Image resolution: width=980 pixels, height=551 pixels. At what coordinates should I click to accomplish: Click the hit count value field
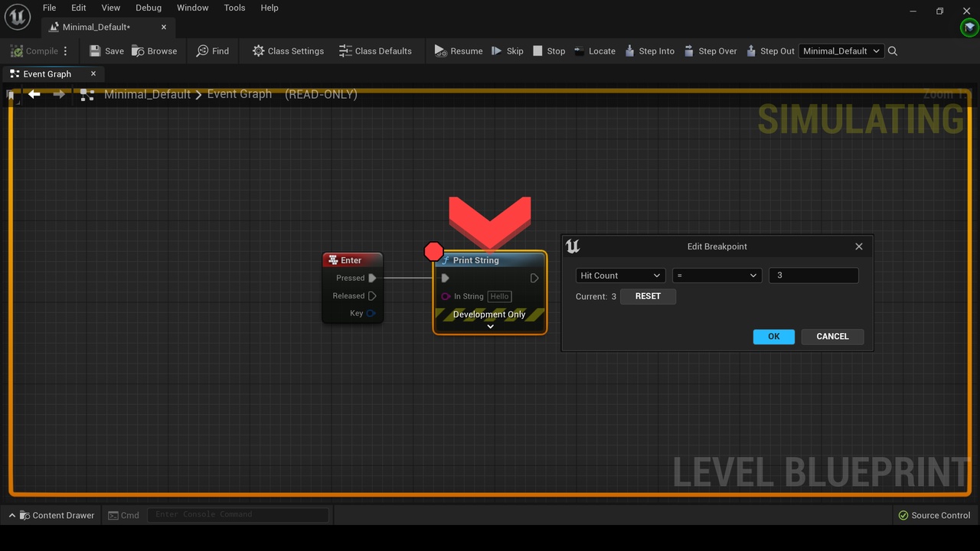(x=813, y=275)
